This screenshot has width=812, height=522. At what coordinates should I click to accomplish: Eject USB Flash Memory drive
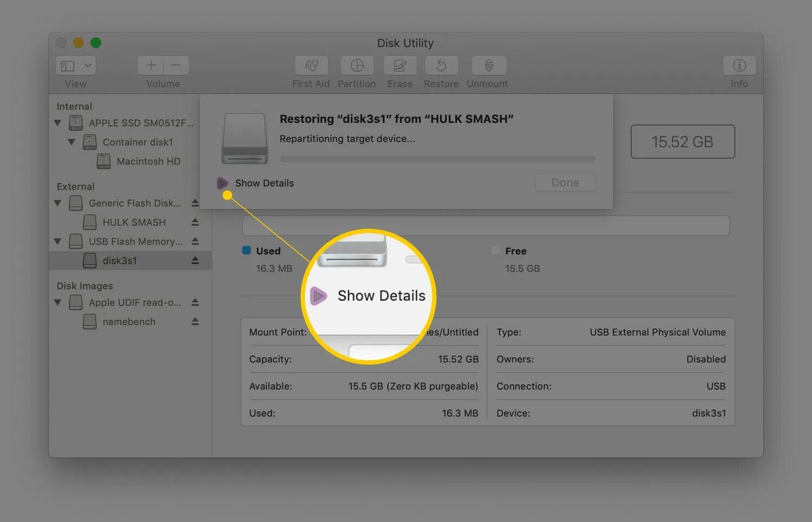point(195,242)
